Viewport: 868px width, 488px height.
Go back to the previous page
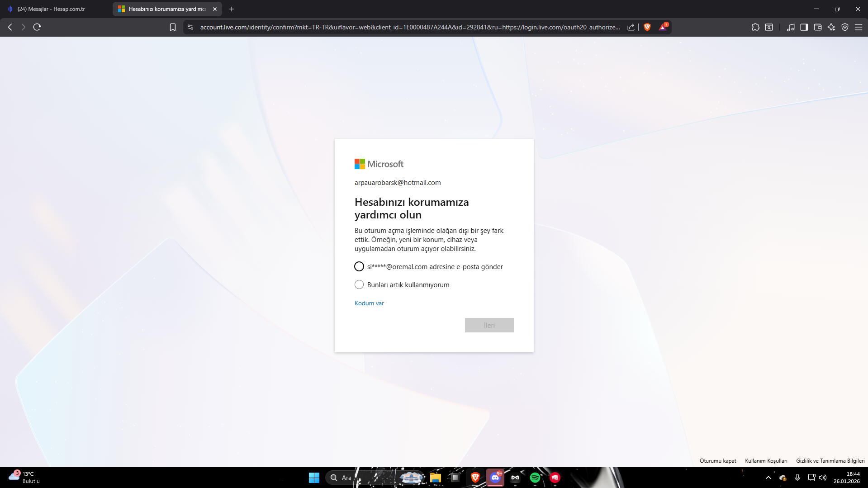10,27
